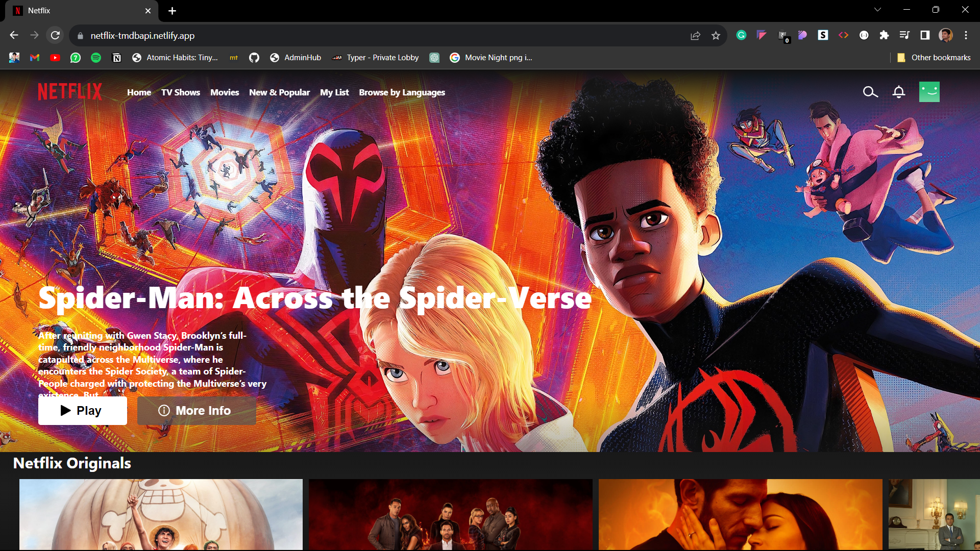Viewport: 980px width, 551px height.
Task: Click the address bar URL field
Action: pos(357,36)
